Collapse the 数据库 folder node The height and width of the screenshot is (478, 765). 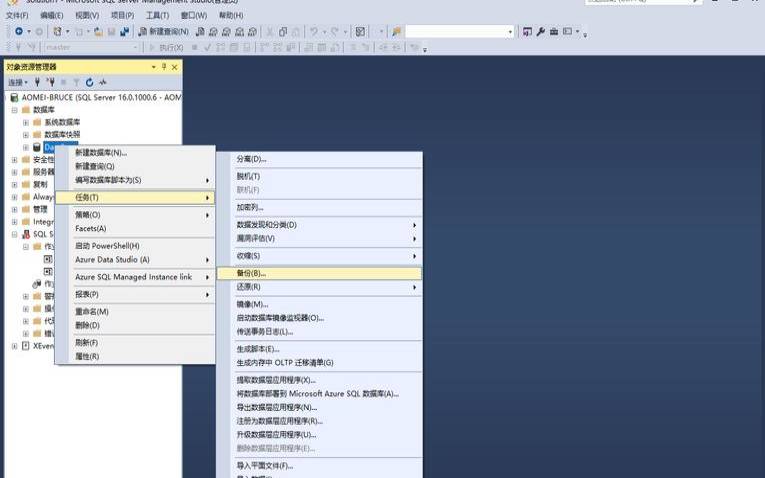(15, 110)
